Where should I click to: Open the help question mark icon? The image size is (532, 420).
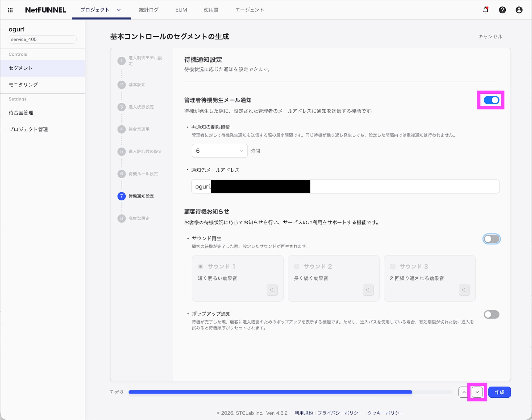pyautogui.click(x=502, y=10)
